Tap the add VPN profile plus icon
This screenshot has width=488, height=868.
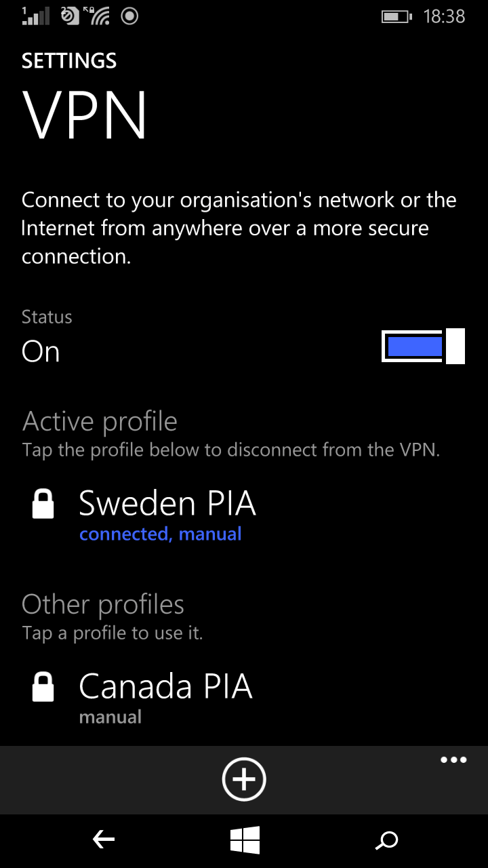[244, 780]
